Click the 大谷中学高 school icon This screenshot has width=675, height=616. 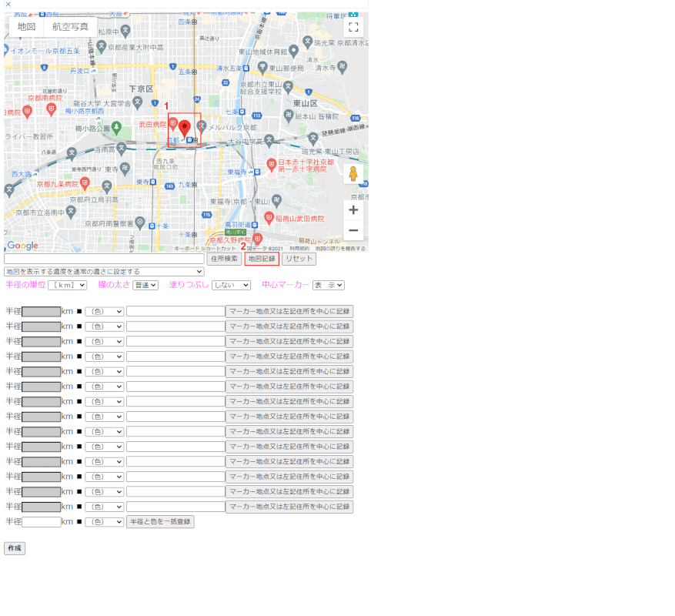pos(269,139)
